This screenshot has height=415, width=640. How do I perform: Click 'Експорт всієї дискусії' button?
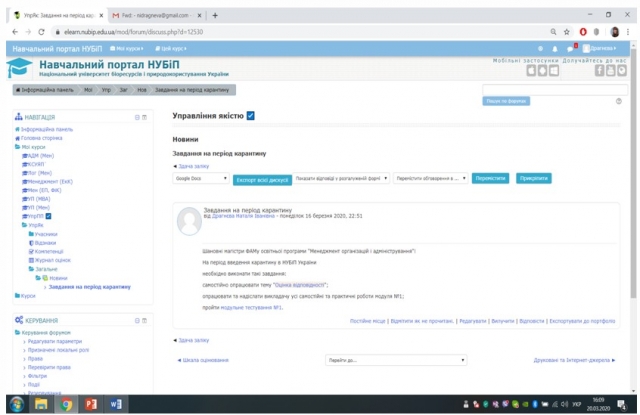point(262,180)
